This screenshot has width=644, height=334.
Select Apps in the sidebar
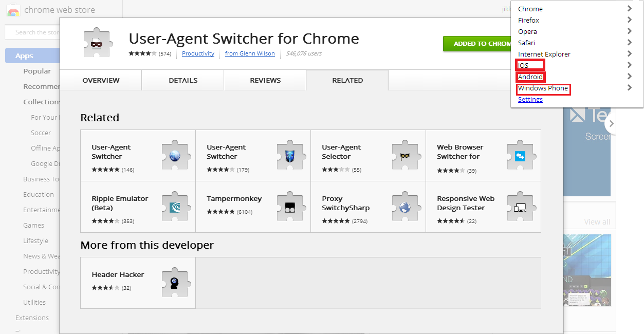[32, 55]
